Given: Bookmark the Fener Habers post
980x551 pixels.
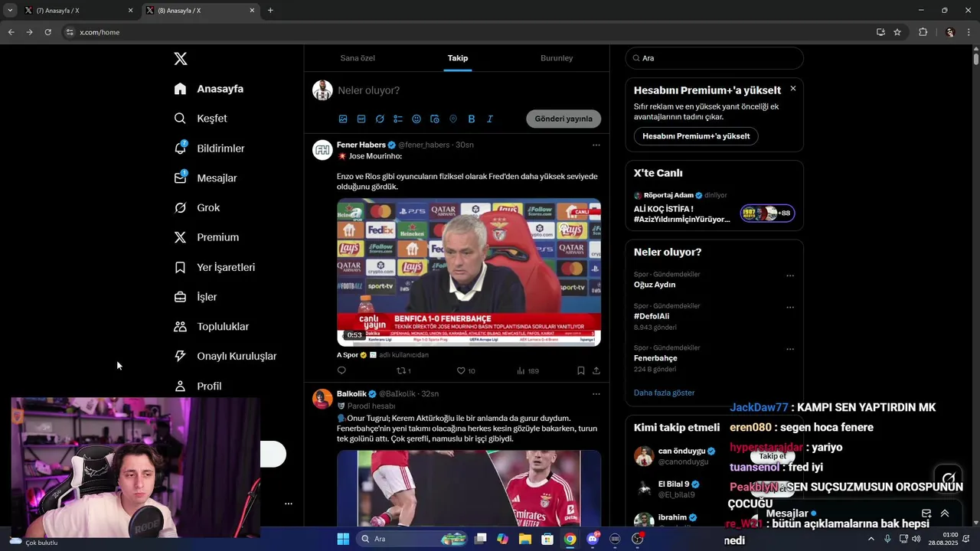Looking at the screenshot, I should (581, 370).
